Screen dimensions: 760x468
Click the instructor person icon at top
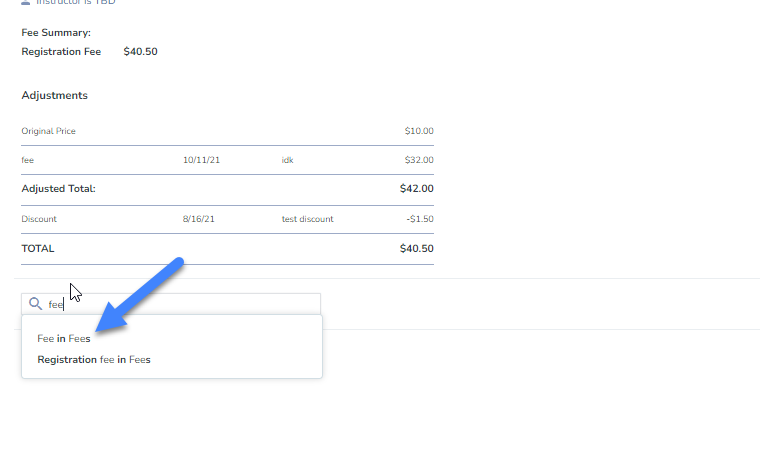[x=26, y=2]
